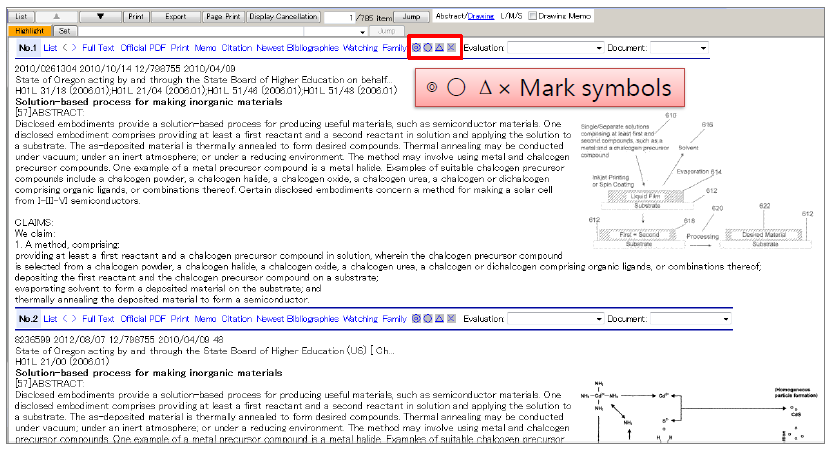This screenshot has width=838, height=453.
Task: Click the next '>' arrow in No.2 row
Action: [x=74, y=318]
